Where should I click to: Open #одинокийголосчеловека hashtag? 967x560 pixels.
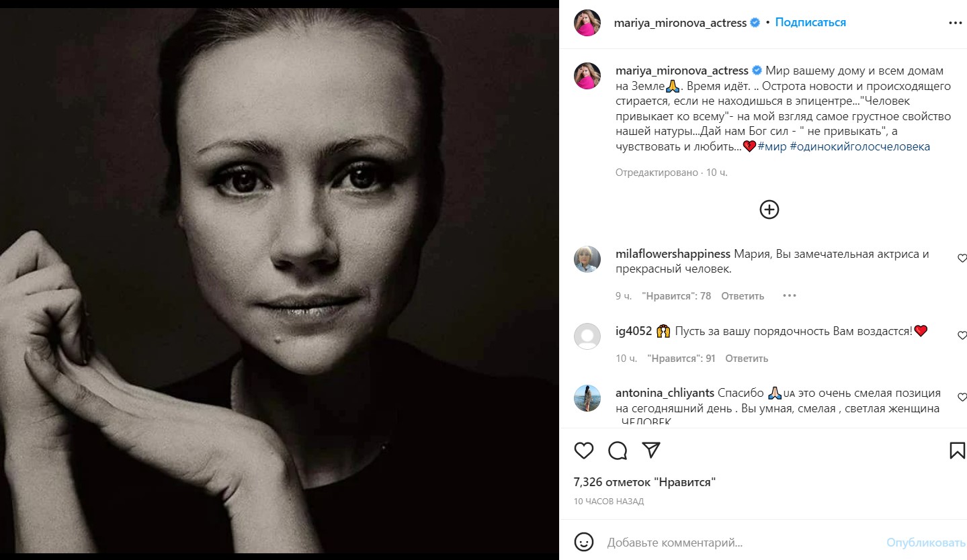point(860,146)
